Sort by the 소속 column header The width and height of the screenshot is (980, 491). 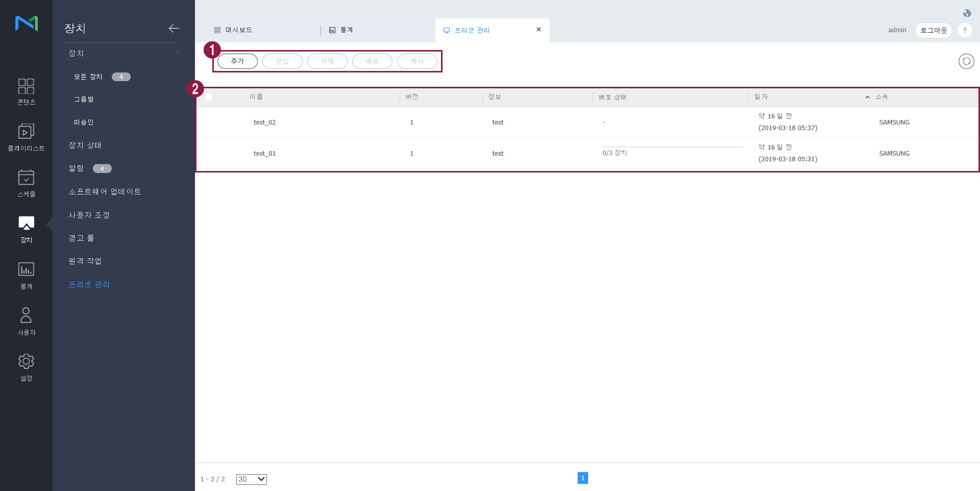[x=881, y=97]
